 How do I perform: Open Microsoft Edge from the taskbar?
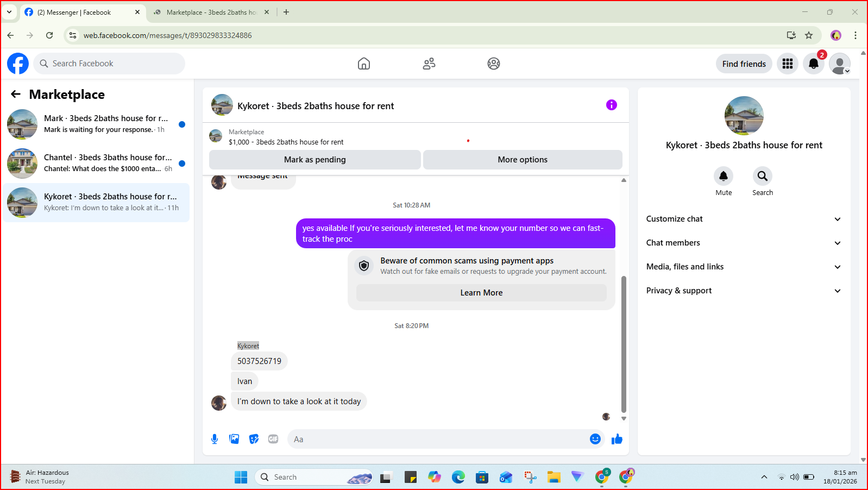point(458,477)
